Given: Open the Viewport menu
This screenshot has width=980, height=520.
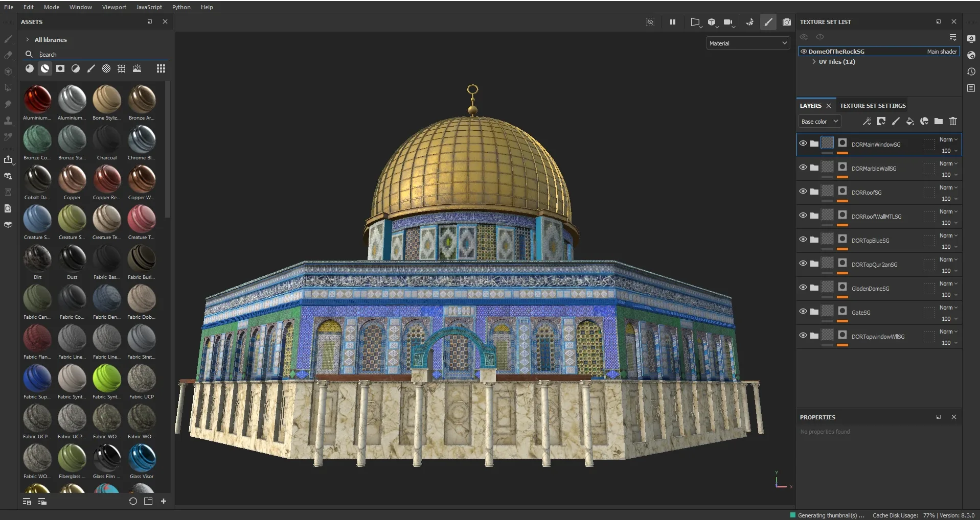Looking at the screenshot, I should tap(114, 7).
